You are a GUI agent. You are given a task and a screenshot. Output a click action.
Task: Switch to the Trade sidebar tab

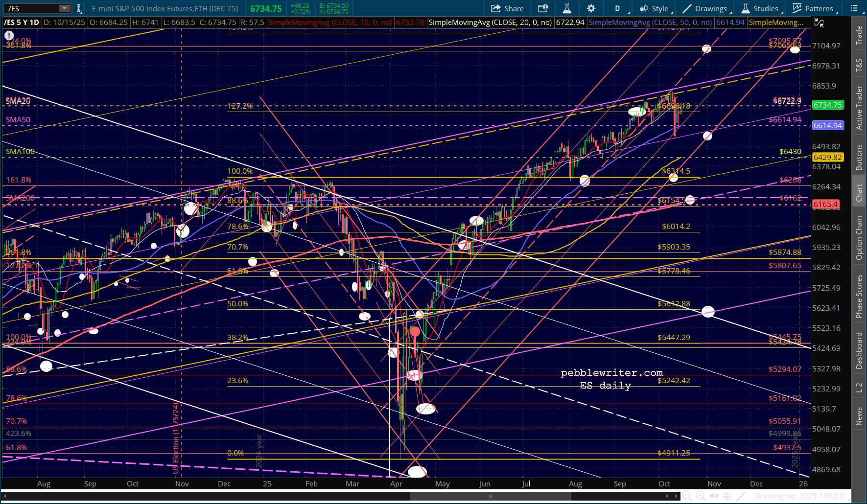[859, 36]
